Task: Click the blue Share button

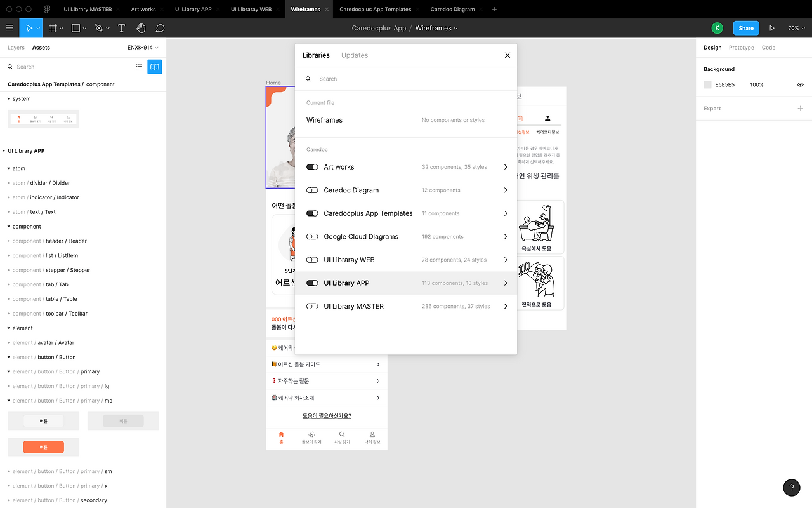Action: [746, 28]
